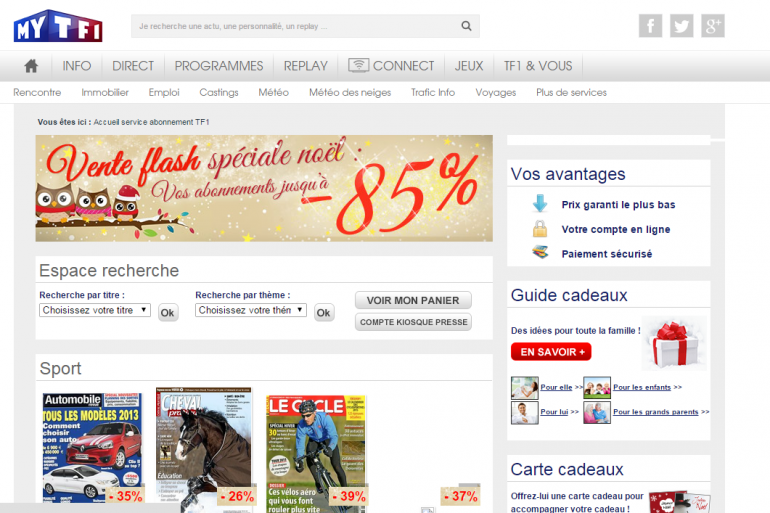Click the En savoir + button
Viewport: 770px width, 513px height.
point(551,351)
